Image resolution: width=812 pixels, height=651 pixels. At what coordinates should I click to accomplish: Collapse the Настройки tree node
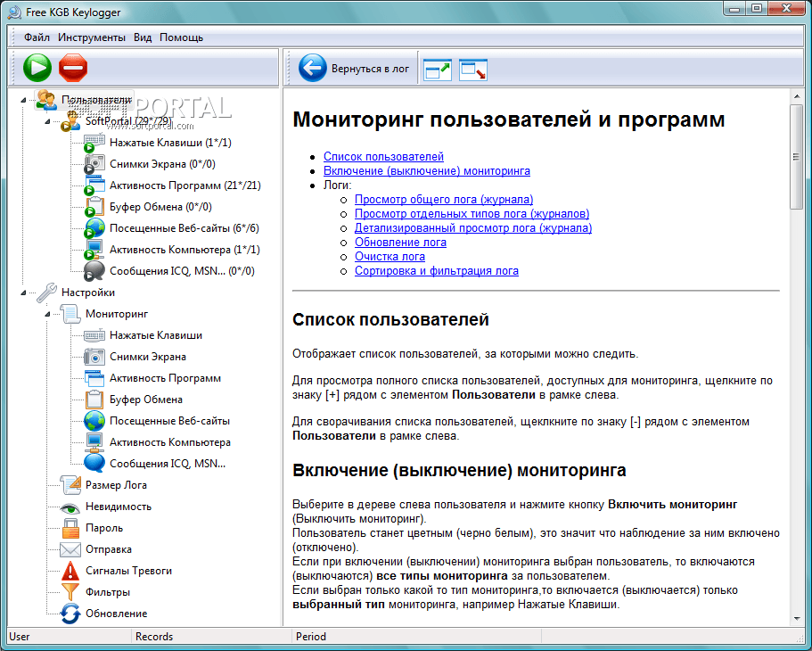click(x=23, y=293)
